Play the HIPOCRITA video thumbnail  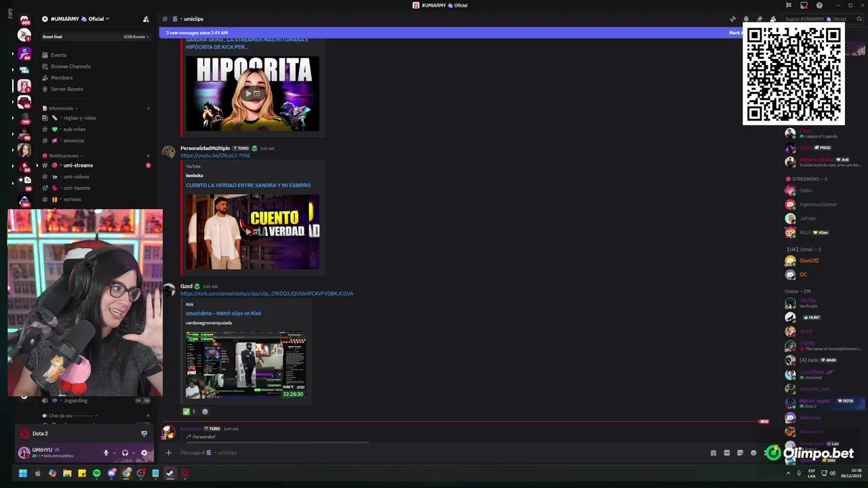[x=252, y=94]
